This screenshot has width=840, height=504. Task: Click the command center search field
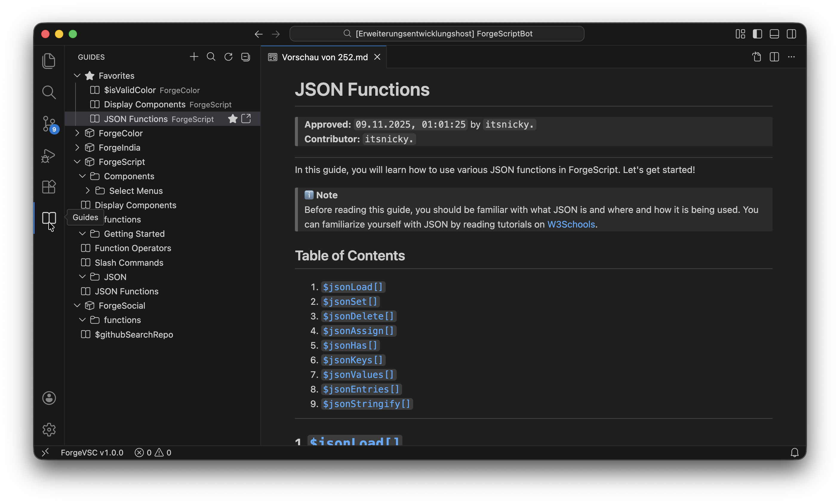click(436, 34)
